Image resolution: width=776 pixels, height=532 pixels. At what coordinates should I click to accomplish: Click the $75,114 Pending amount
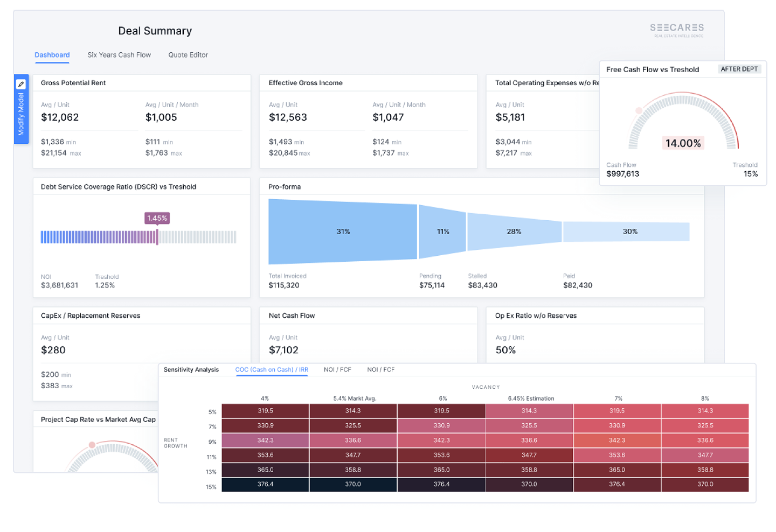click(x=432, y=285)
